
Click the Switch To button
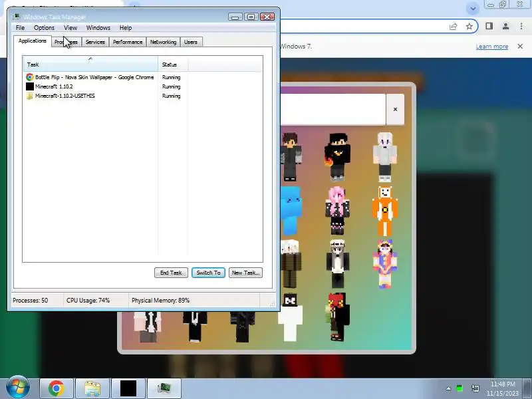(208, 273)
